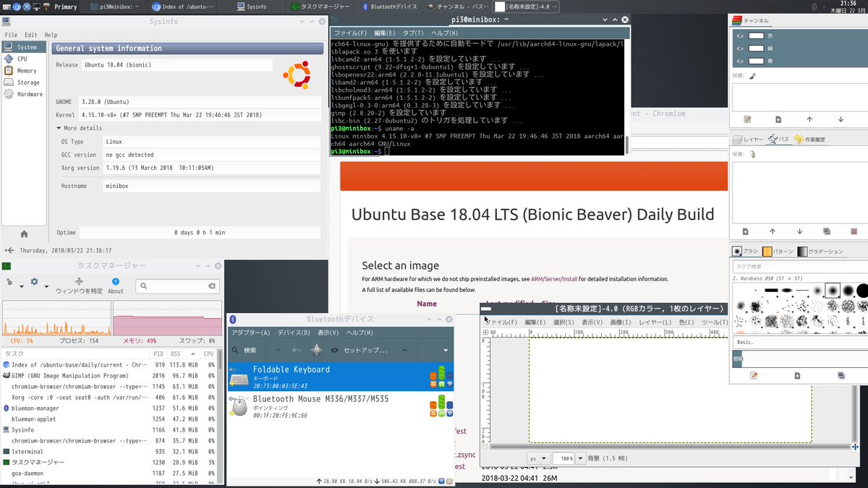Screen dimensions: 868x488
Task: Click the key pair icon in Bluetooth toolbar
Action: [297, 350]
